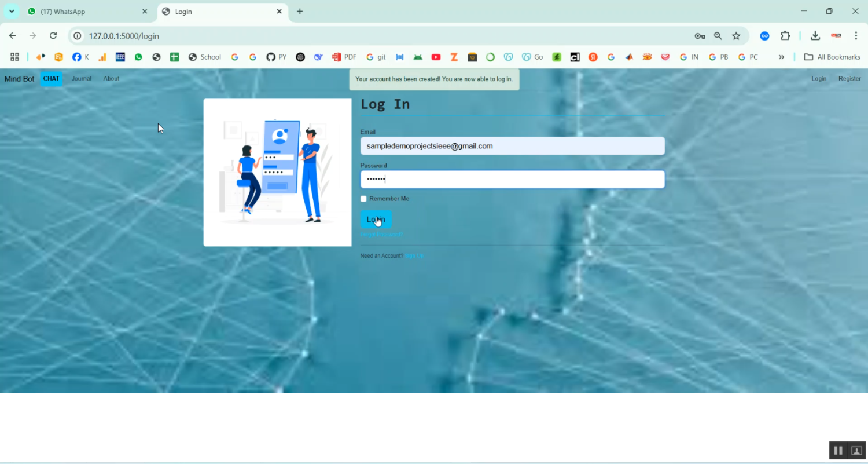Open the About nav item
Screen dimensions: 868x464
pyautogui.click(x=111, y=79)
